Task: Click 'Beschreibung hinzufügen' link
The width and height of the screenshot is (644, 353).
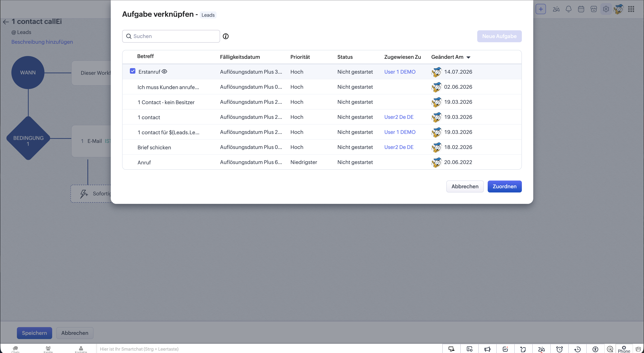Action: [42, 42]
